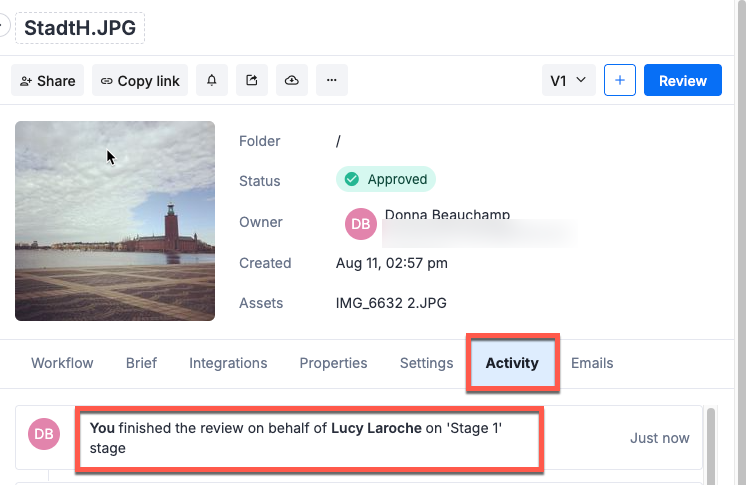Screen dimensions: 746x485
Task: Select the Integrations tab
Action: coord(228,363)
